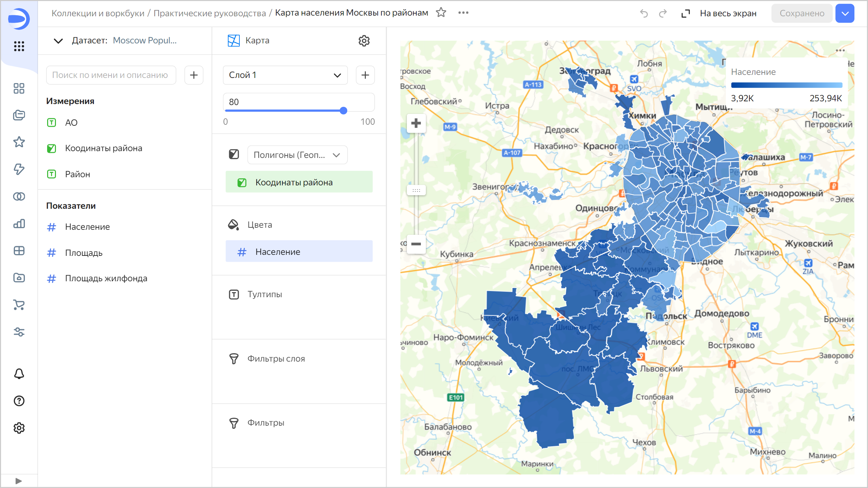The width and height of the screenshot is (868, 488).
Task: Open the Слой 1 layer dropdown
Action: click(285, 75)
